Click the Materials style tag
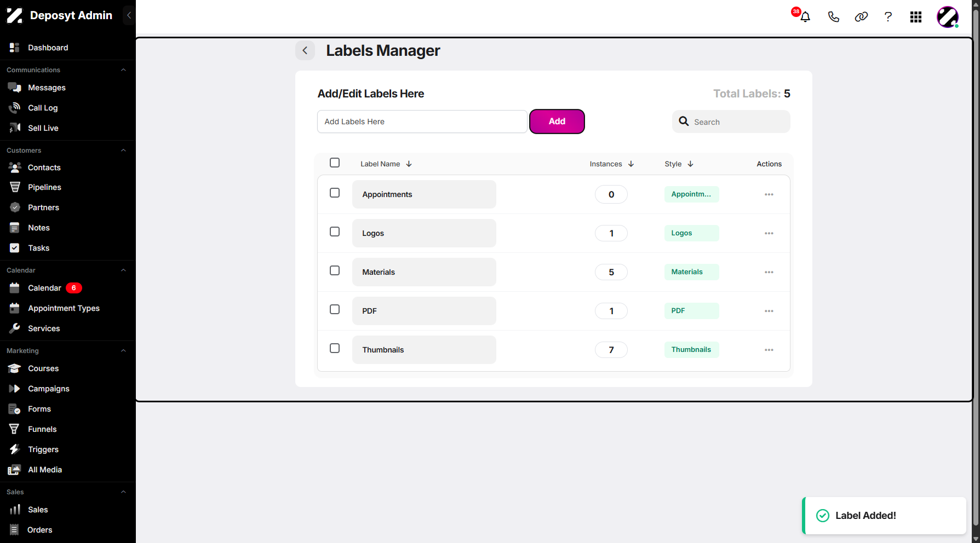980x543 pixels. (x=691, y=272)
